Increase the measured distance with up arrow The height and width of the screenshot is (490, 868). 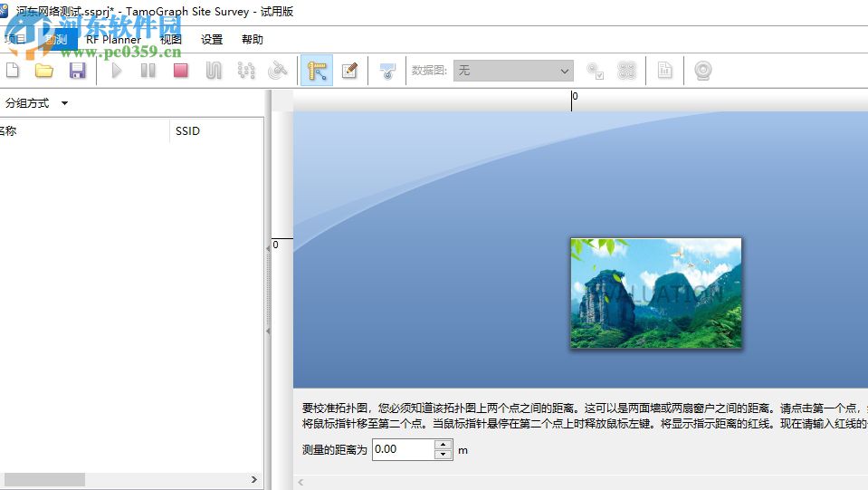coord(444,445)
